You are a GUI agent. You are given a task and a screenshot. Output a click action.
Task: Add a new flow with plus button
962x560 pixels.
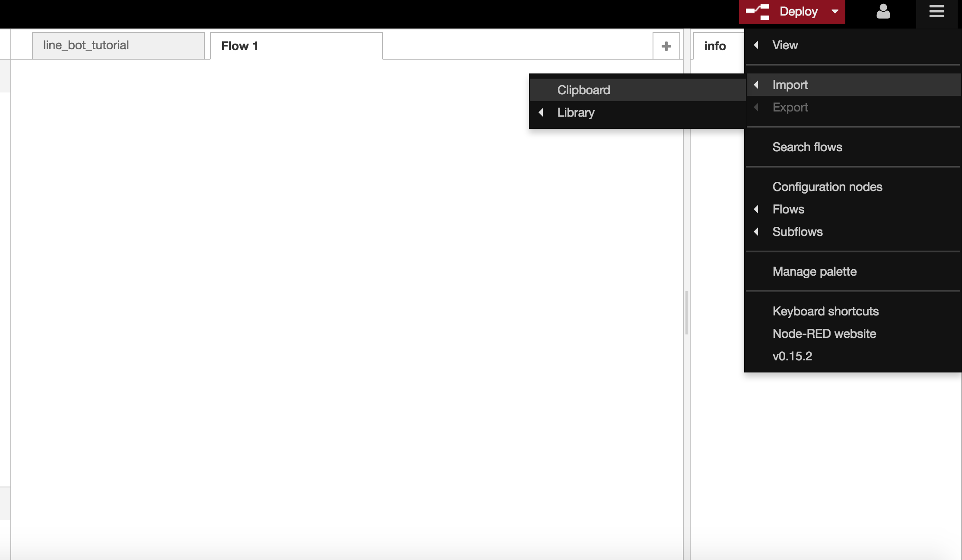pyautogui.click(x=666, y=46)
